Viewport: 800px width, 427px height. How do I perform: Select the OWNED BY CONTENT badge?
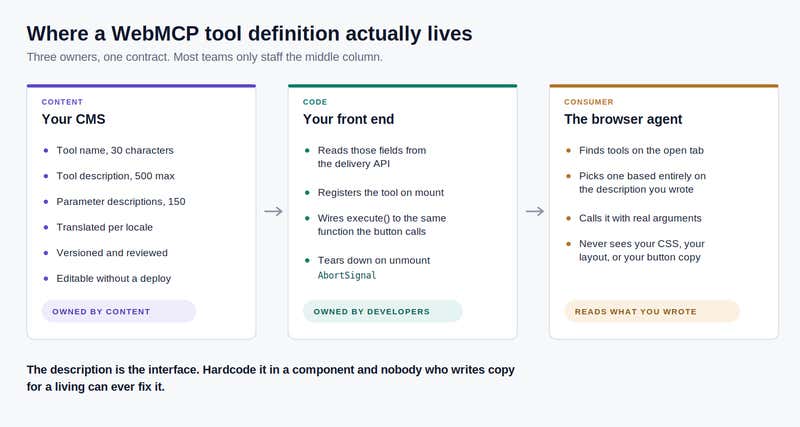119,311
